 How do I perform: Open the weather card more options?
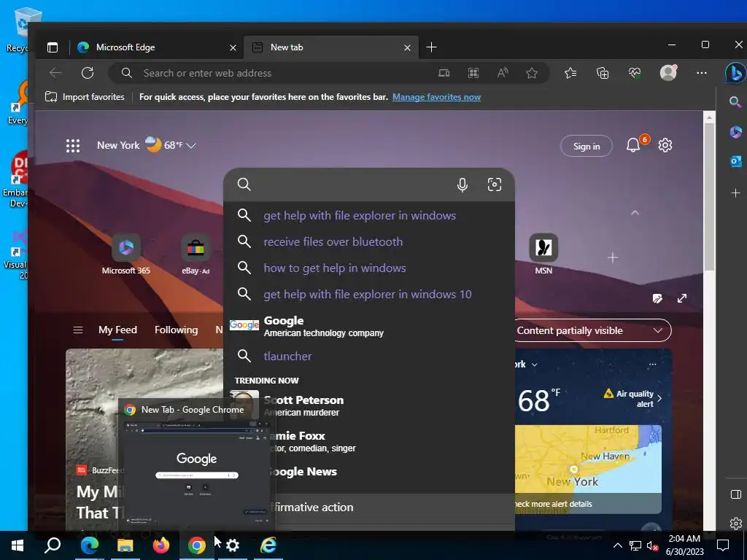coord(653,365)
